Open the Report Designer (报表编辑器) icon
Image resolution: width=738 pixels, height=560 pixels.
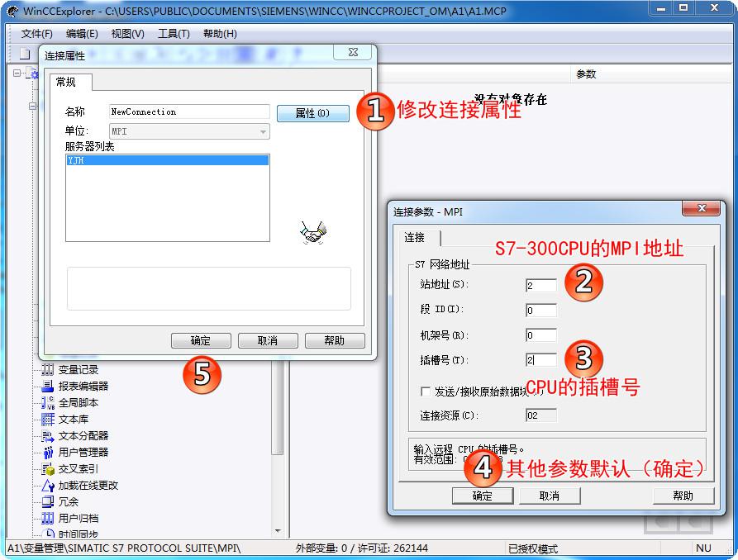click(47, 386)
